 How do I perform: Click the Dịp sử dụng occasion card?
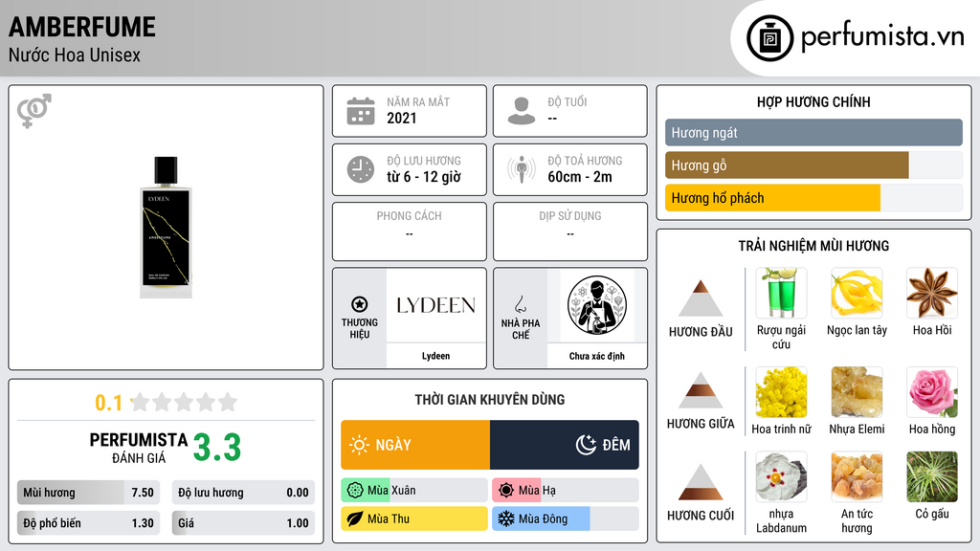click(x=570, y=231)
